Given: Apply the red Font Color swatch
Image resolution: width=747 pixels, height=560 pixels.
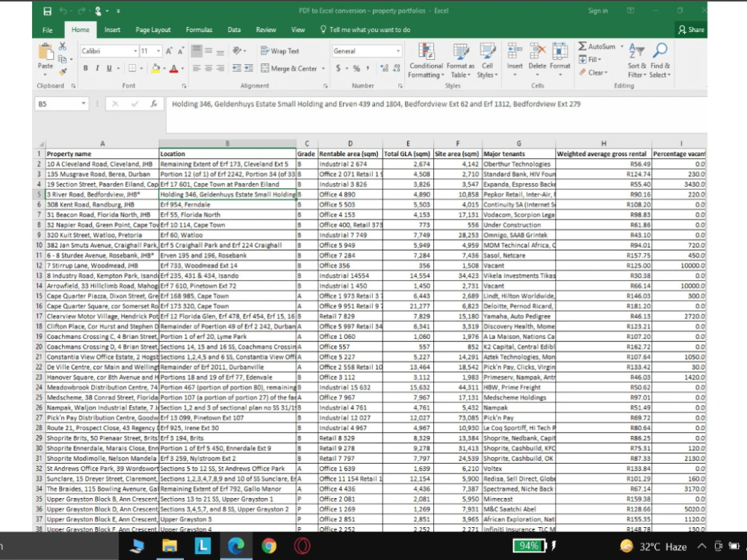Looking at the screenshot, I should [174, 69].
